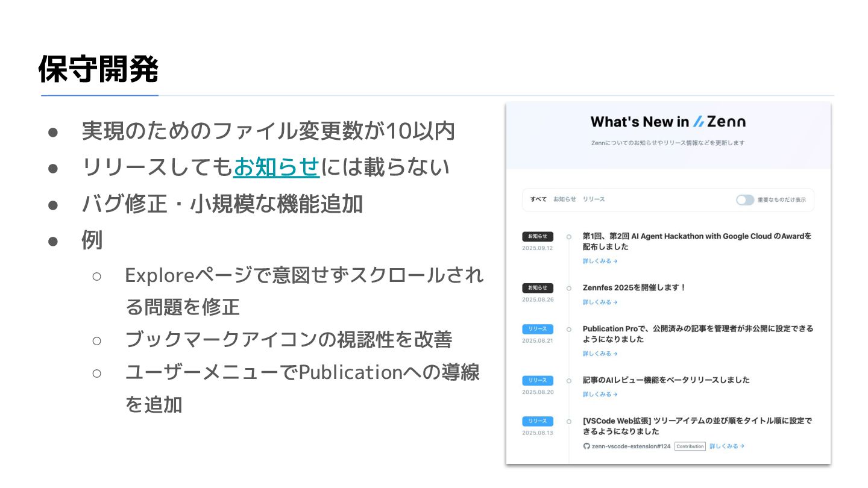Click the Zenn logo in the What's New header
868x488 pixels.
(719, 122)
